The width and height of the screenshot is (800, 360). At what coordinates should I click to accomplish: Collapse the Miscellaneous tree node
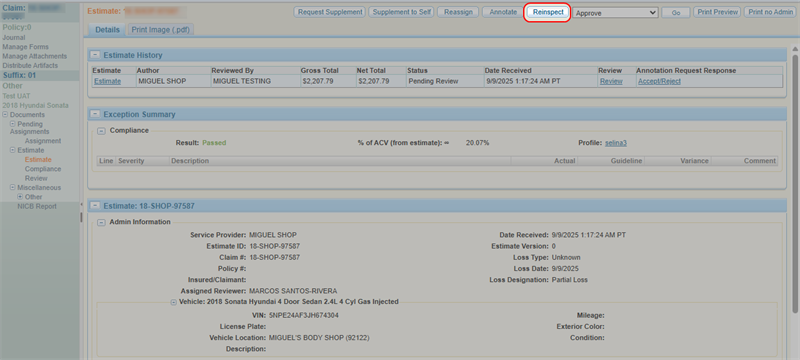pos(13,188)
